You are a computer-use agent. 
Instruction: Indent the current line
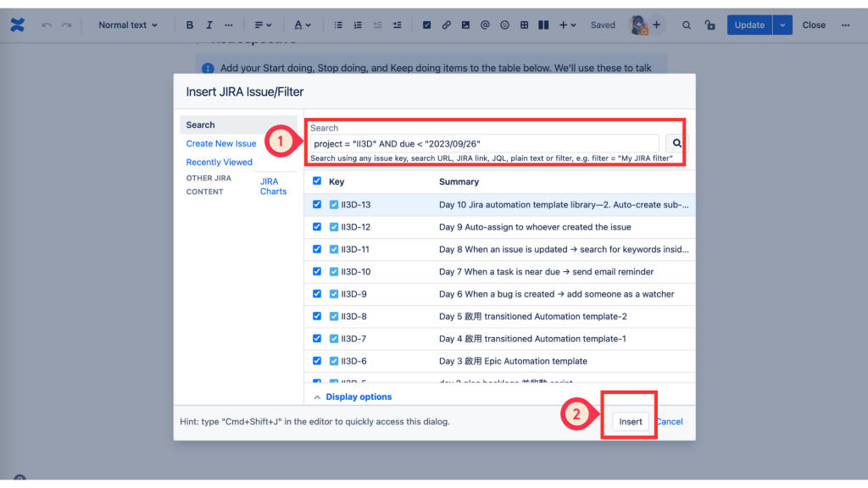coord(397,25)
